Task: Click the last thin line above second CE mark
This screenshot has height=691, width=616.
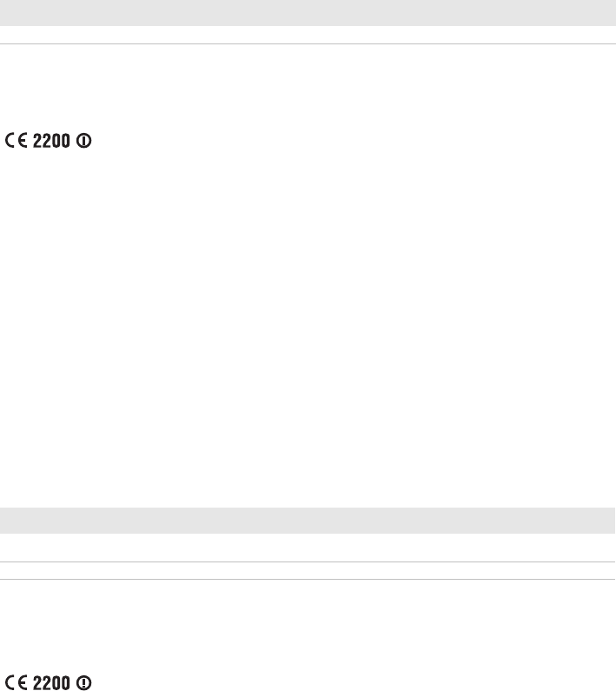Action: (308, 579)
